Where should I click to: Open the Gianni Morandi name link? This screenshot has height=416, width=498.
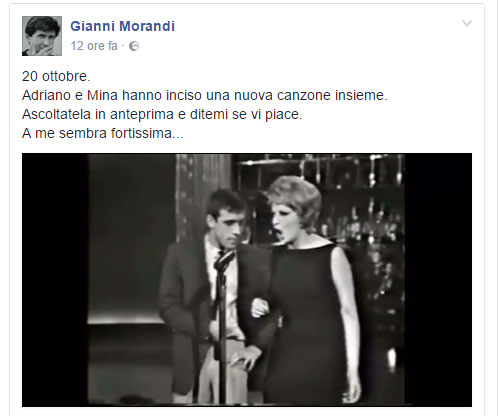122,26
